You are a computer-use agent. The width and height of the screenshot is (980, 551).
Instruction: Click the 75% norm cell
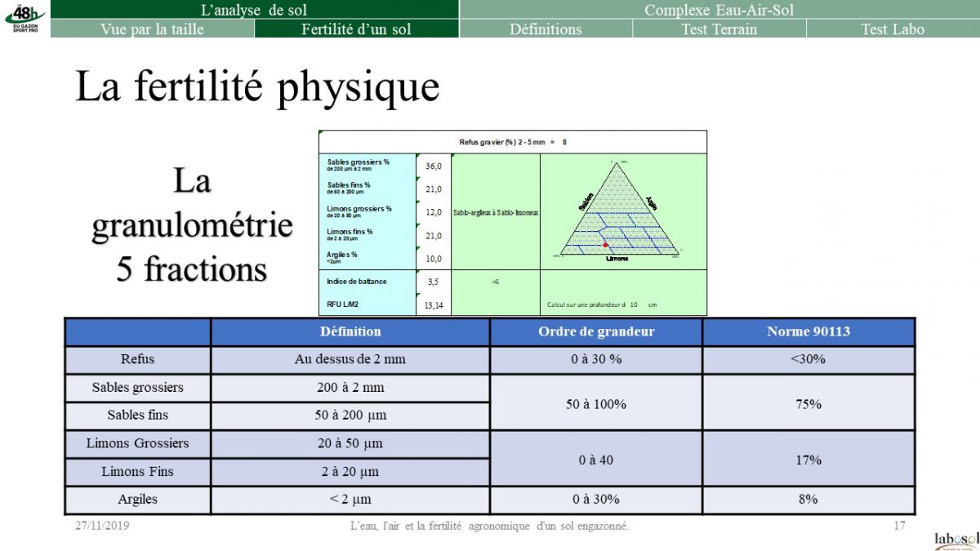pyautogui.click(x=808, y=404)
